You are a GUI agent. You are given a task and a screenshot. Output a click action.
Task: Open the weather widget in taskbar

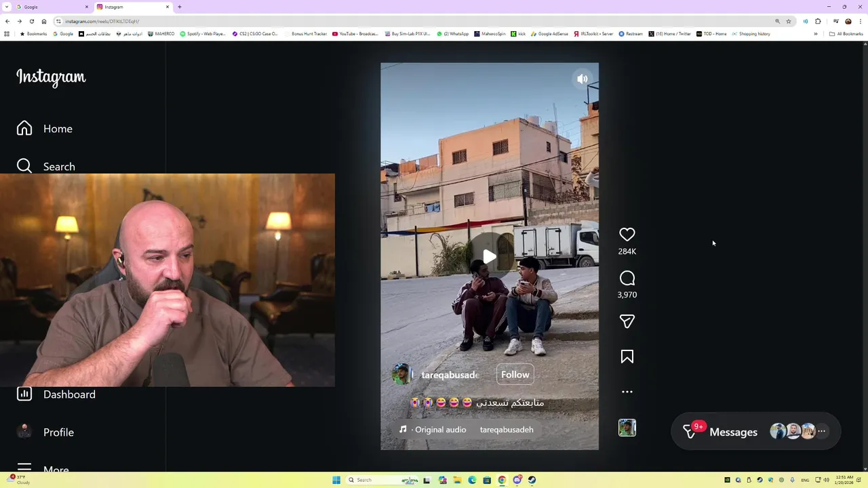19,480
